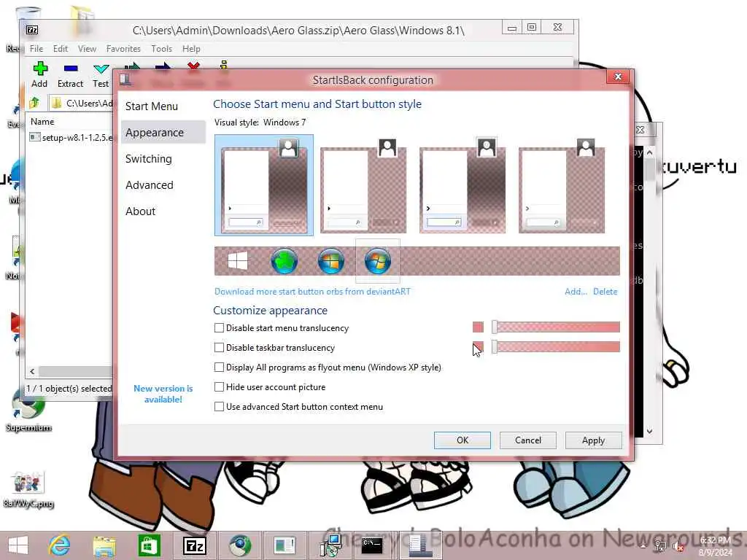Switch to the 7-Zip taskbar icon
This screenshot has width=747, height=560.
click(x=194, y=545)
